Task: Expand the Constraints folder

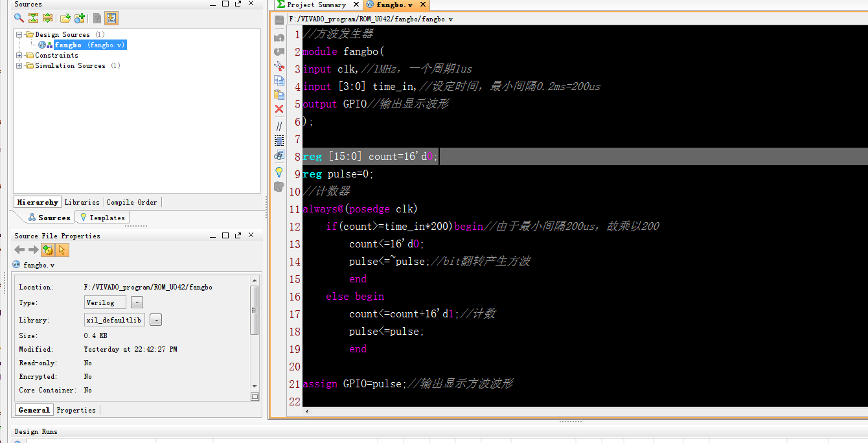Action: point(19,55)
